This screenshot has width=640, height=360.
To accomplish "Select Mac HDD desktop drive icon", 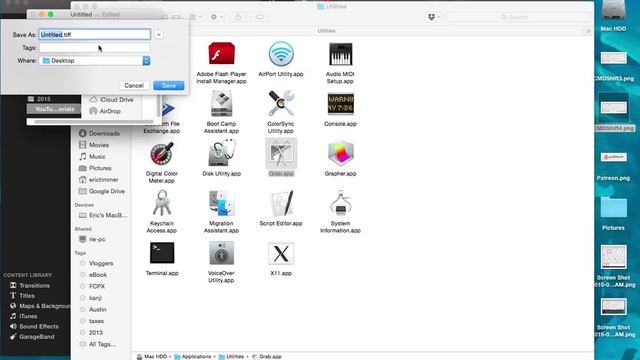I will pos(613,11).
